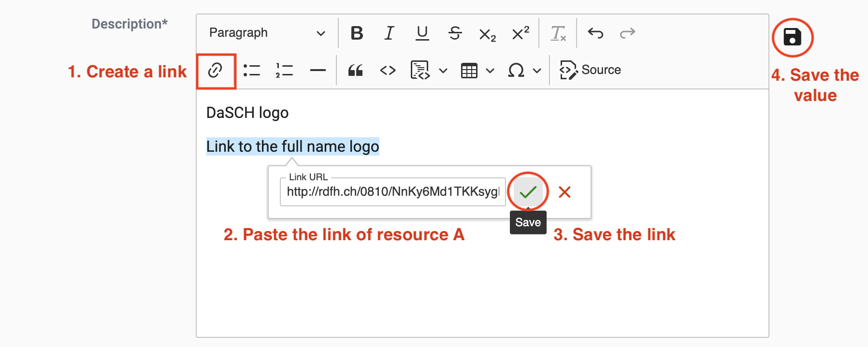Toggle underline formatting

422,33
